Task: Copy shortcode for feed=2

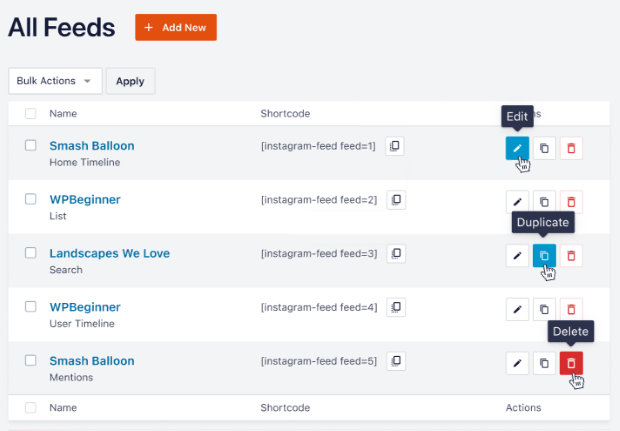Action: [x=396, y=200]
